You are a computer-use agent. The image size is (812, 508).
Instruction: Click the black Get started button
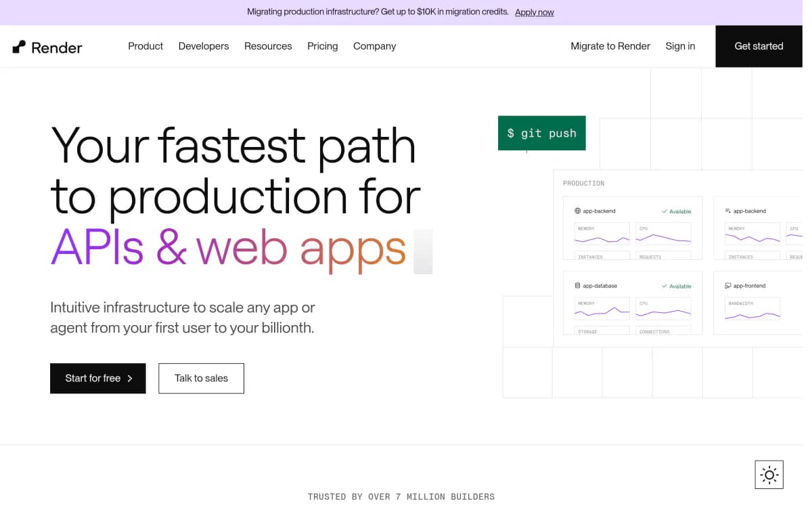tap(759, 46)
